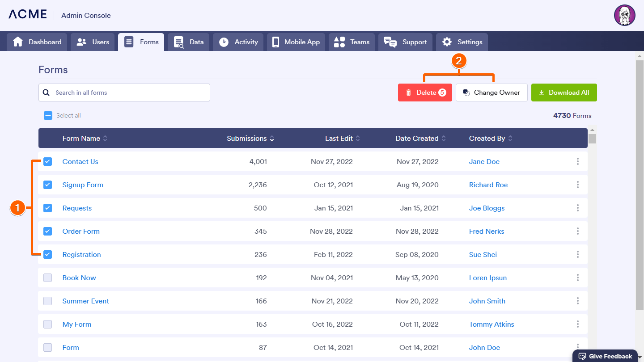Screen dimensions: 644x362
Task: Click the Dashboard home icon
Action: 18,42
